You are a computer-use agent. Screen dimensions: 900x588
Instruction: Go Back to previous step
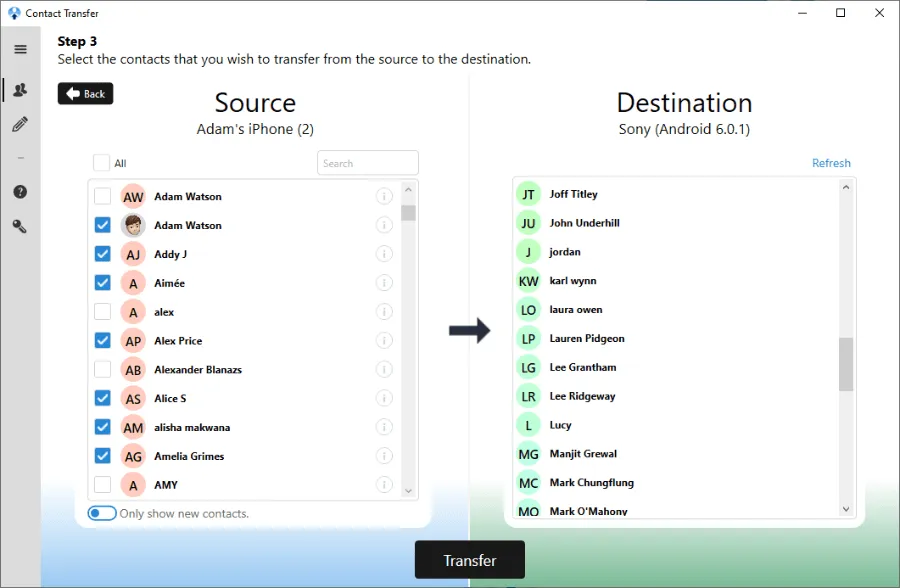coord(85,94)
